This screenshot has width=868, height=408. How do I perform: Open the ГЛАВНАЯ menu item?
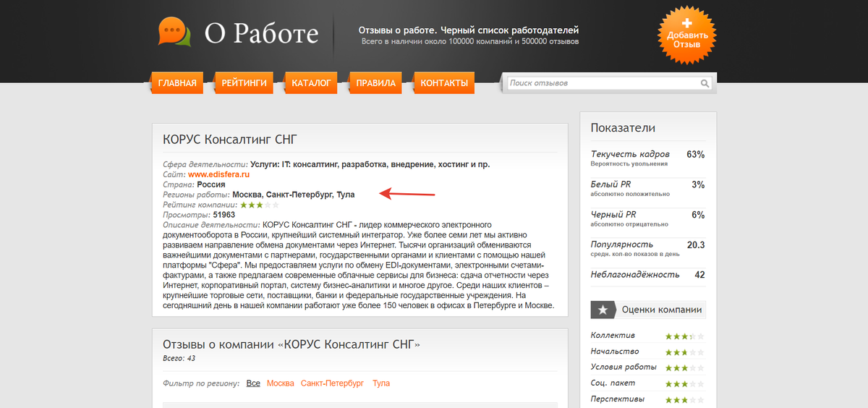177,83
